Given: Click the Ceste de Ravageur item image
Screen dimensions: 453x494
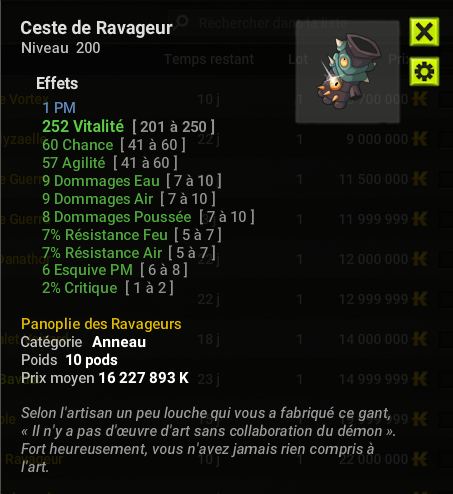Looking at the screenshot, I should click(x=348, y=71).
